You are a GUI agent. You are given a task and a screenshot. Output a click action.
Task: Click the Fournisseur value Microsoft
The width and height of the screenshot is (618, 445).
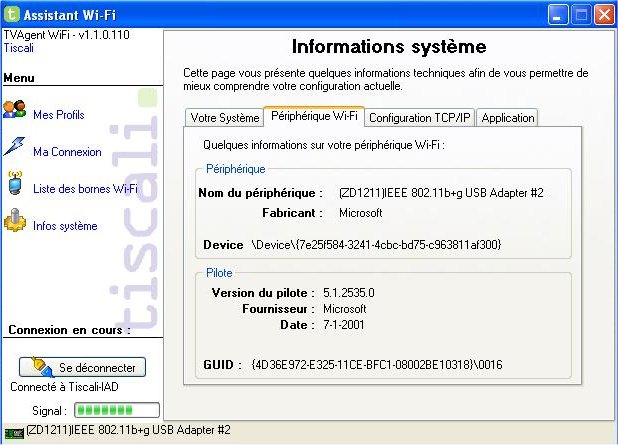click(344, 309)
